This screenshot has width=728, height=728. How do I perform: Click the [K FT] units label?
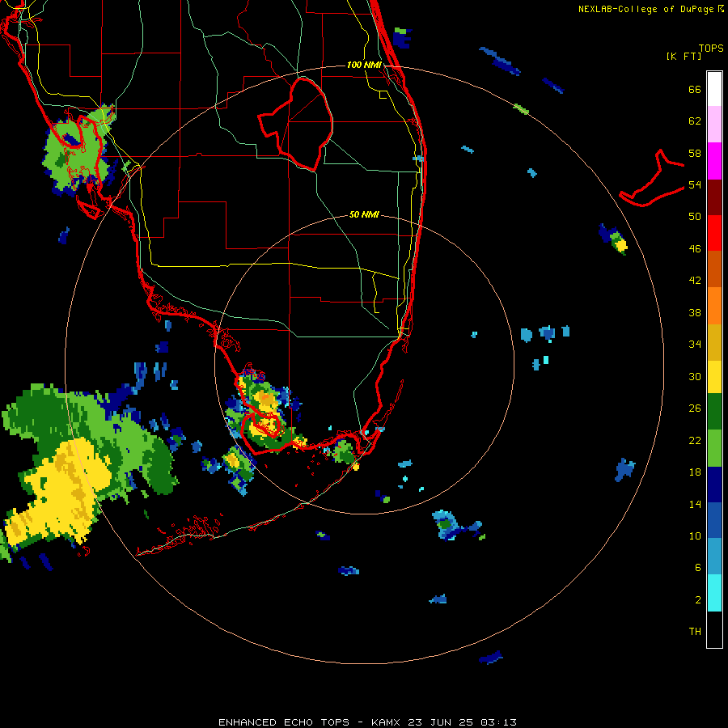pos(684,56)
